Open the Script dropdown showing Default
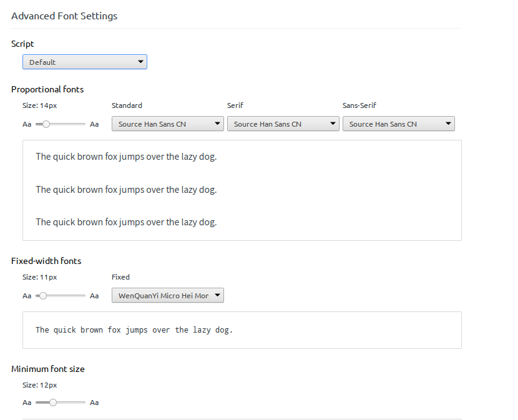The image size is (518, 420). point(84,62)
